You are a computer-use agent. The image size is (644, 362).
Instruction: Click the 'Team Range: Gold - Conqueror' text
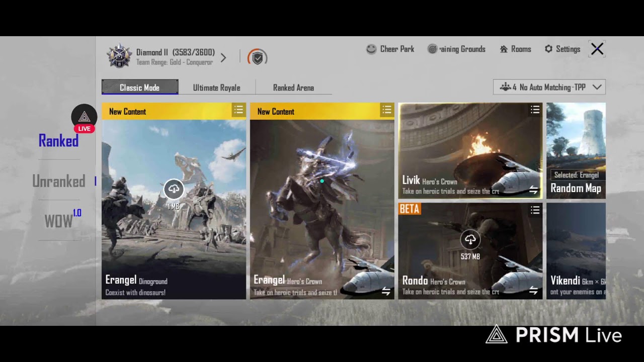[x=175, y=62]
